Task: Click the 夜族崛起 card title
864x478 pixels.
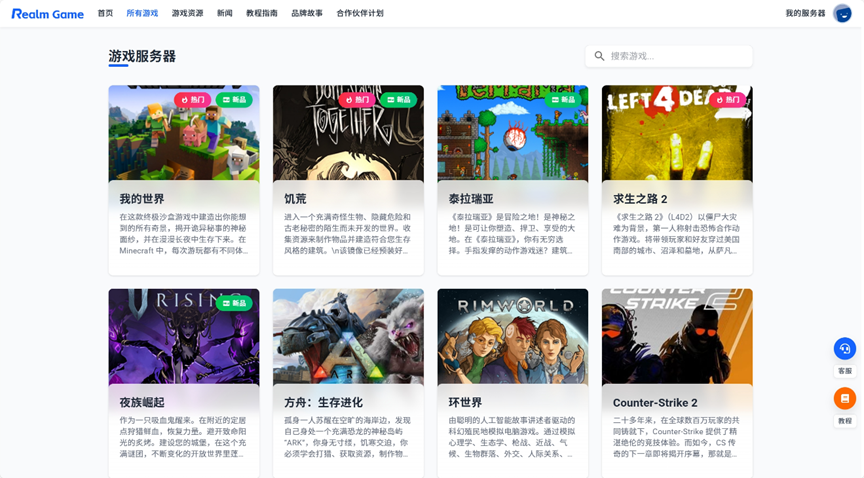Action: click(x=142, y=402)
